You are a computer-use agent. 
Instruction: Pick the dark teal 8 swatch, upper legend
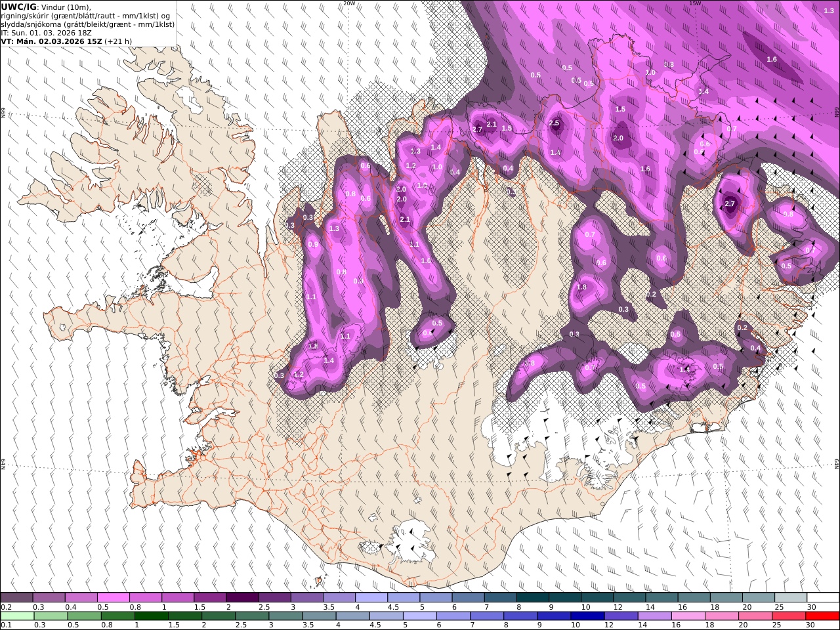[x=532, y=597]
